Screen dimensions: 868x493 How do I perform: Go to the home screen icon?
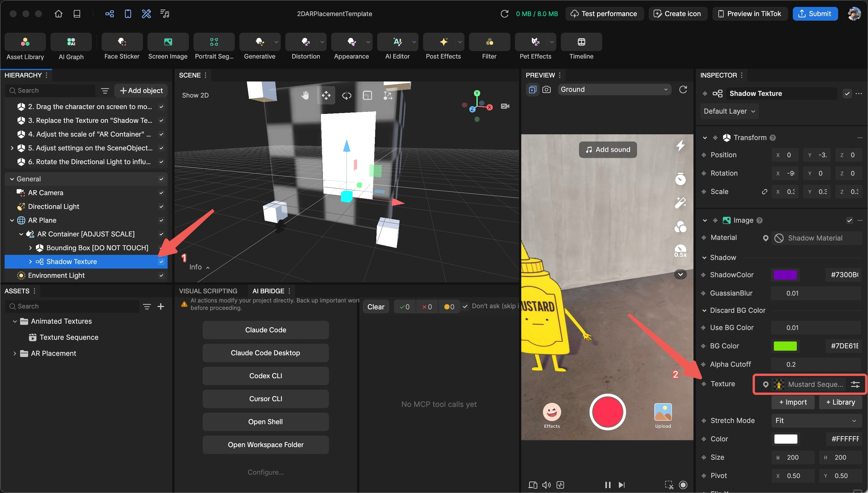(x=59, y=13)
